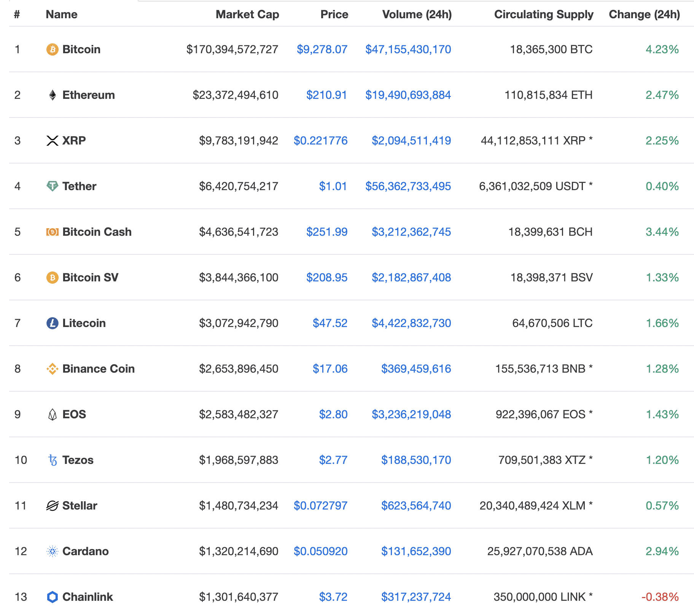Click Tezos price $2.77

coord(333,460)
